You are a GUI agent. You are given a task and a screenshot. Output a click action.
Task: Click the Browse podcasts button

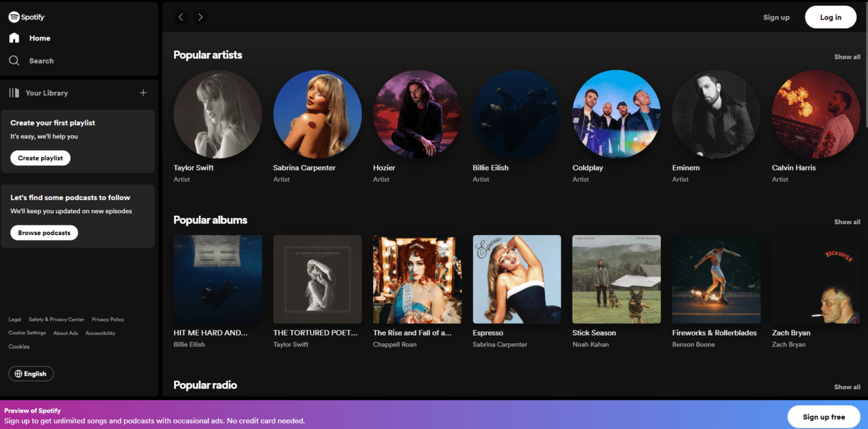tap(44, 233)
